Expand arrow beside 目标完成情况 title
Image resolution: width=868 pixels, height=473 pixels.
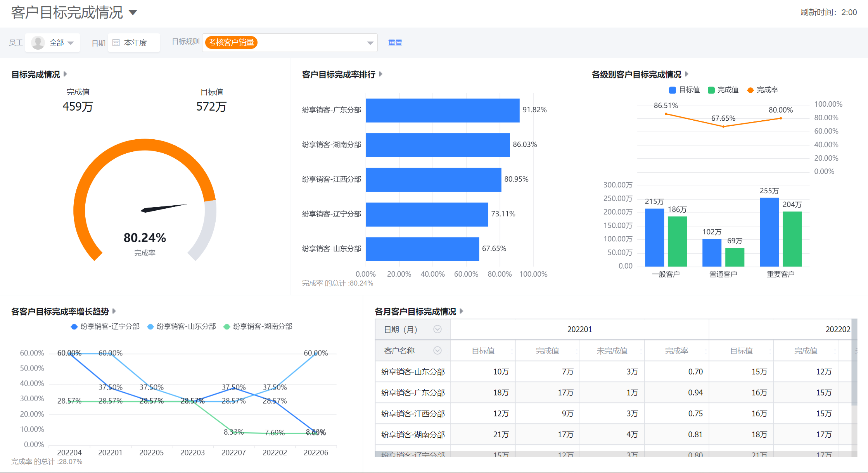65,74
